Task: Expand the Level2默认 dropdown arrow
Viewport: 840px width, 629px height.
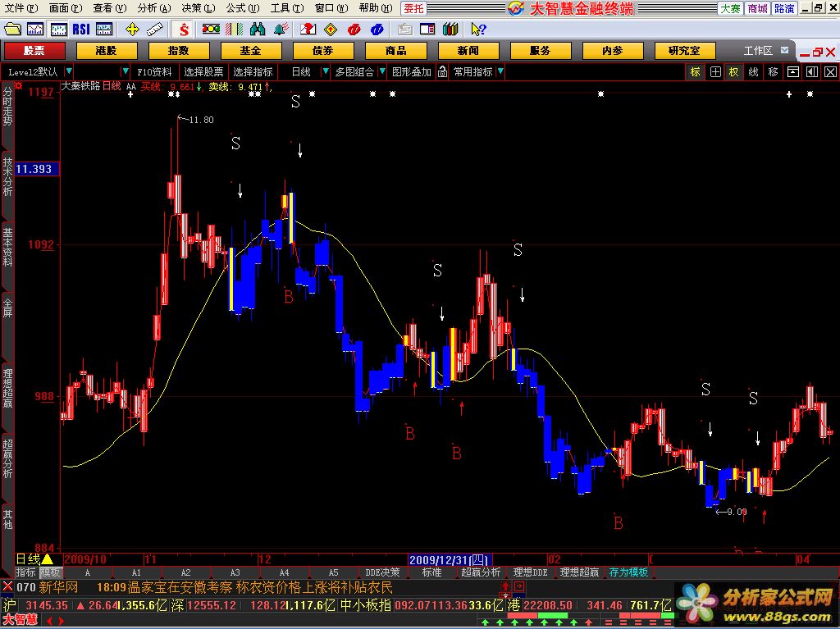Action: (69, 71)
